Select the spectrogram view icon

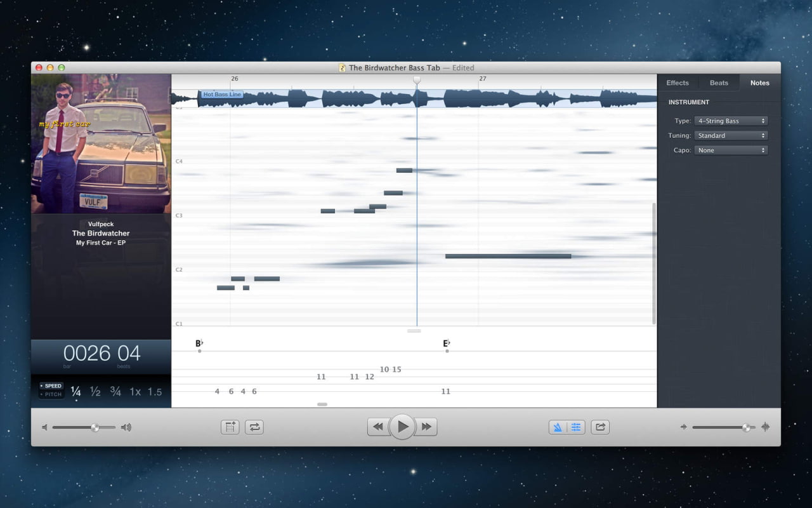558,427
